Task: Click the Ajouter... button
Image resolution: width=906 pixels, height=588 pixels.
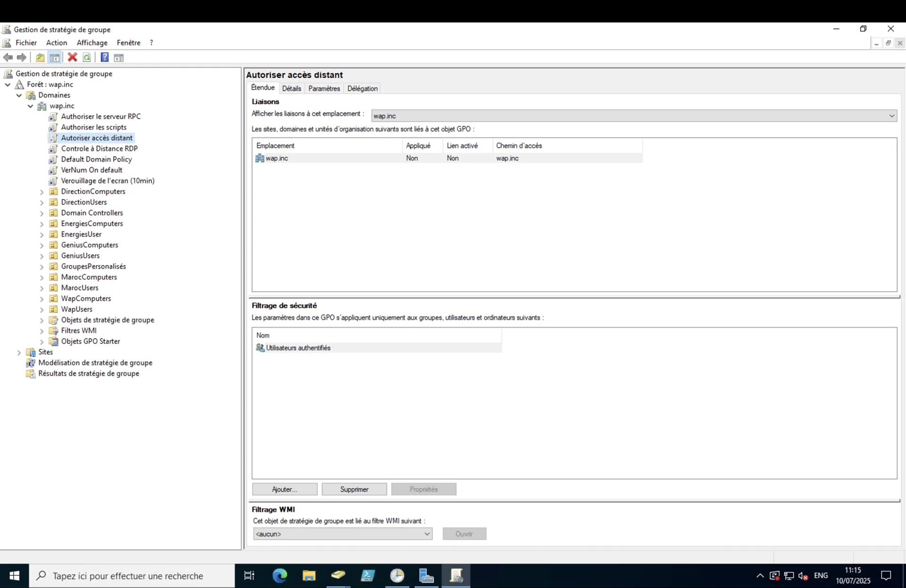Action: tap(285, 489)
